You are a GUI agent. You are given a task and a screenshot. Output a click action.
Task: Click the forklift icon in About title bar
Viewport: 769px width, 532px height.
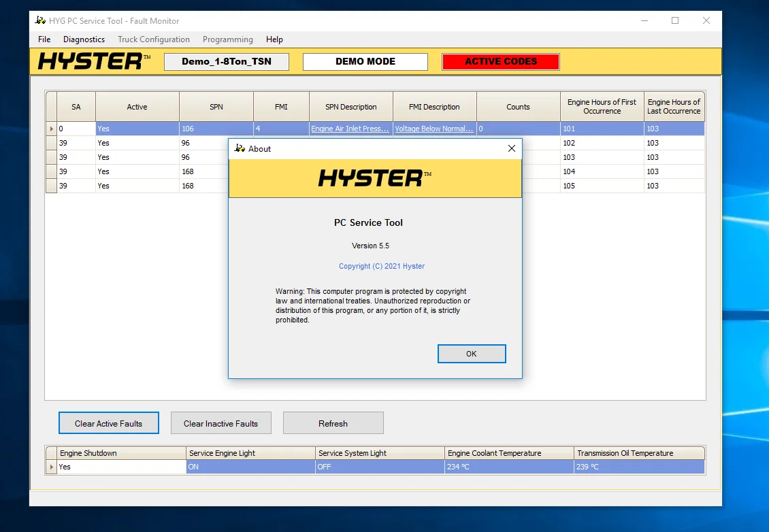(x=240, y=148)
